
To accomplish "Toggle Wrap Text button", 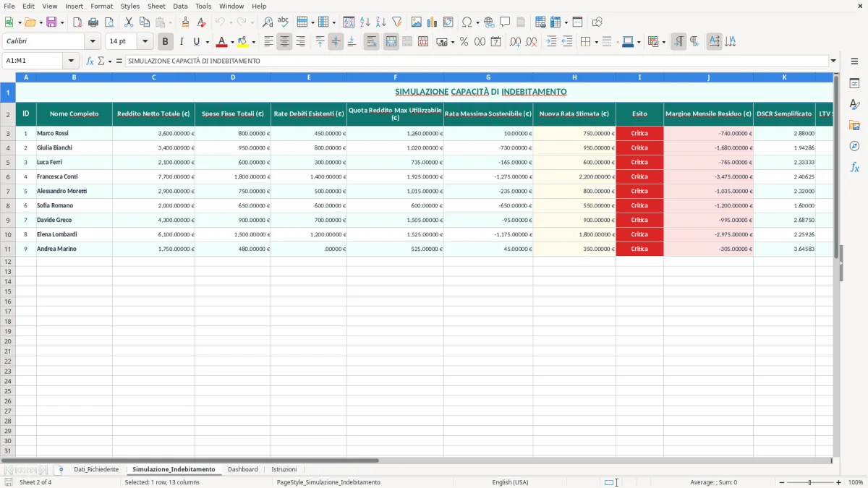I will pos(371,42).
